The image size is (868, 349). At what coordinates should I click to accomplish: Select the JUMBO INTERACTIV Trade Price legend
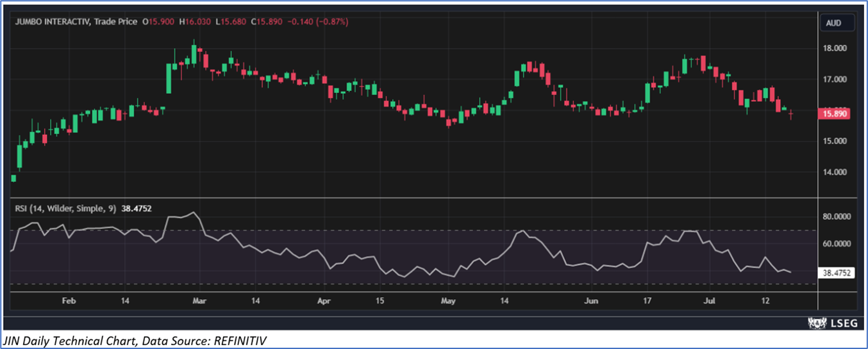76,22
